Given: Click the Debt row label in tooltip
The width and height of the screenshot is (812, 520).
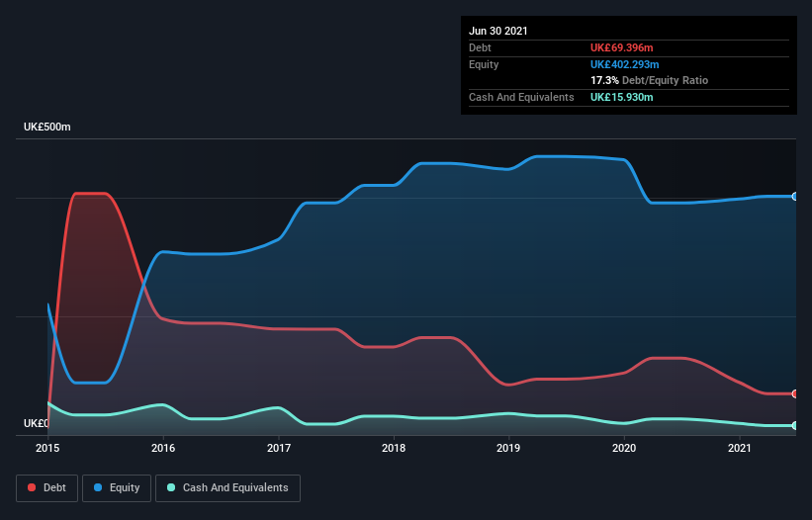Looking at the screenshot, I should click(x=480, y=47).
